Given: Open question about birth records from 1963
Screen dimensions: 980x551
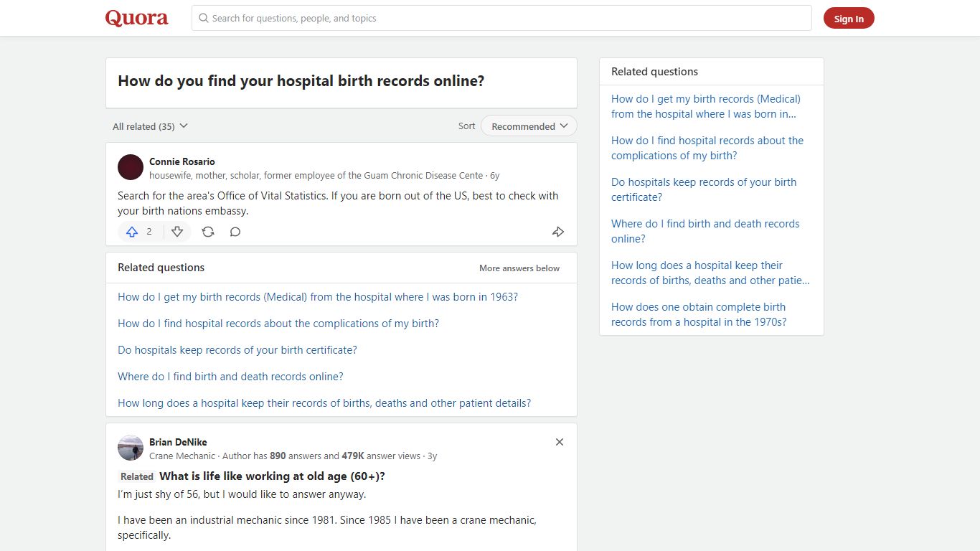Looking at the screenshot, I should (318, 297).
